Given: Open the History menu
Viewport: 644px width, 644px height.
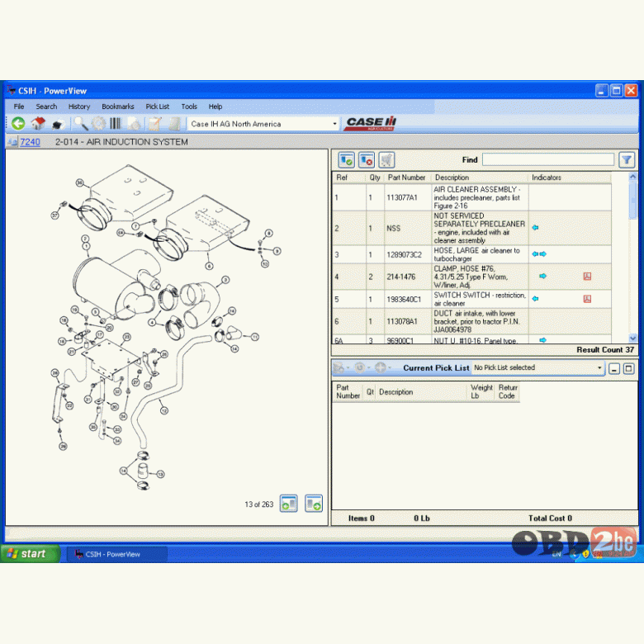Looking at the screenshot, I should point(79,107).
